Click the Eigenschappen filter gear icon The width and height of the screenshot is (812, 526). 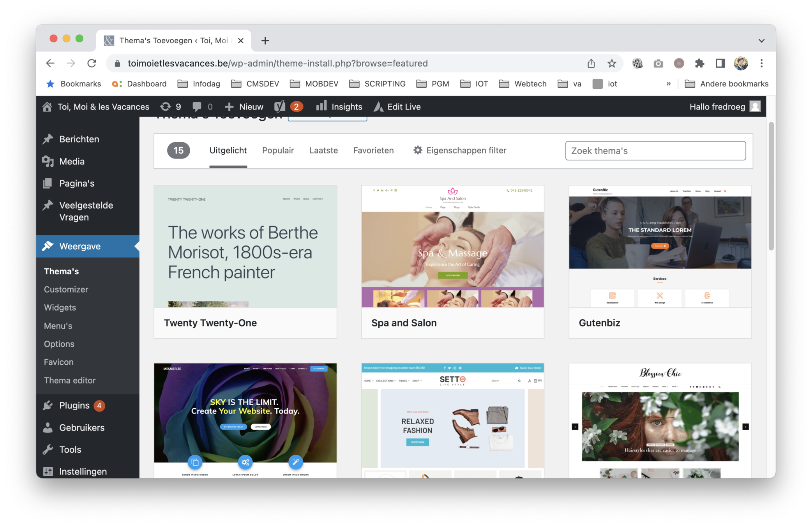click(418, 150)
